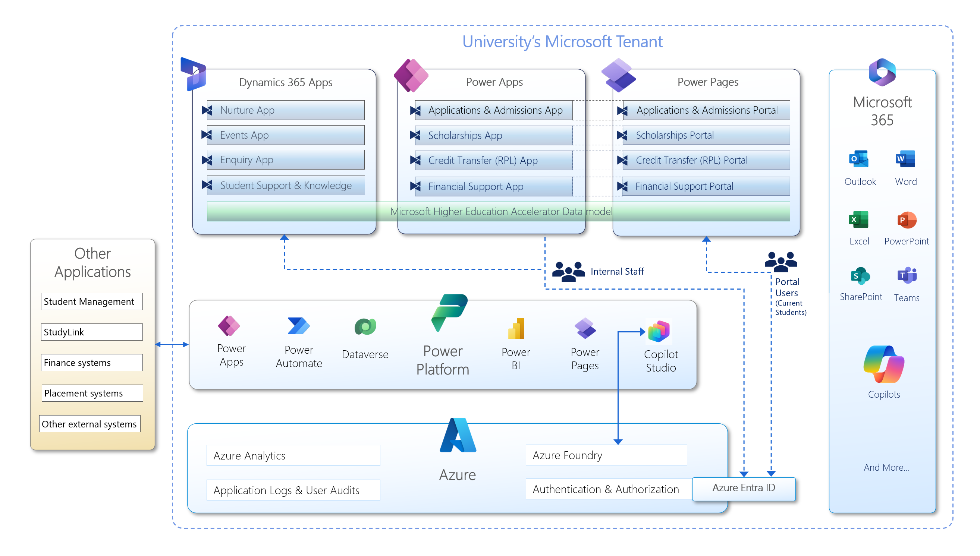Select the Azure Analytics box

pyautogui.click(x=293, y=455)
